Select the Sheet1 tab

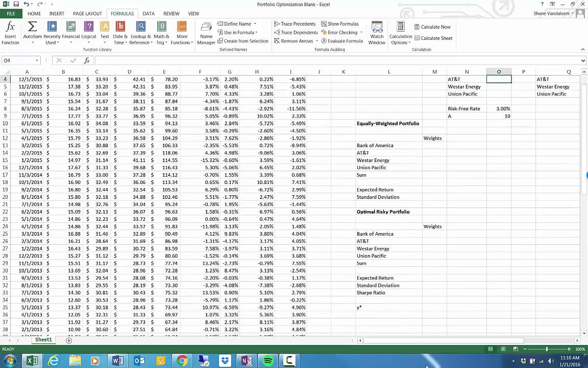click(x=43, y=340)
